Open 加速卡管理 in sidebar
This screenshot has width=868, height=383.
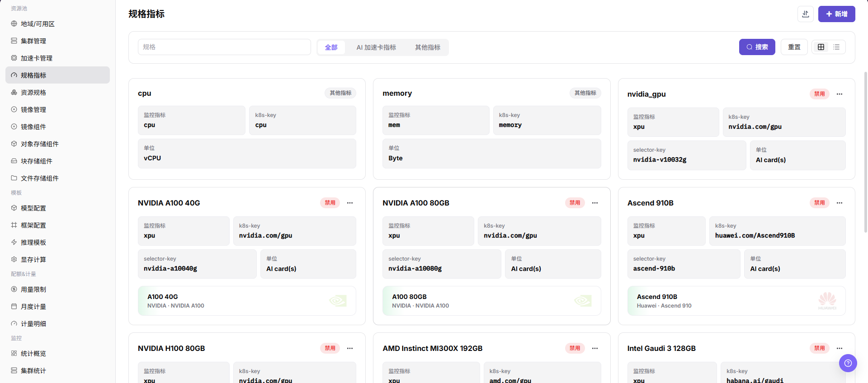pos(57,58)
